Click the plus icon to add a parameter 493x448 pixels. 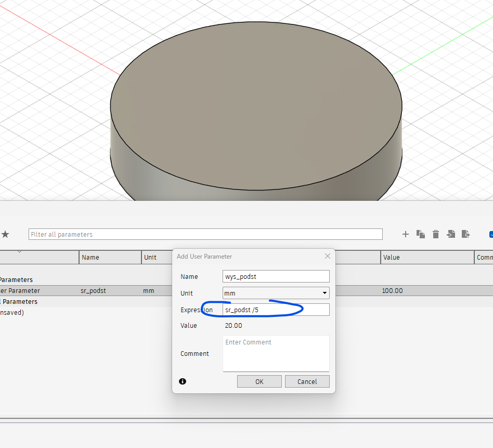(x=406, y=234)
